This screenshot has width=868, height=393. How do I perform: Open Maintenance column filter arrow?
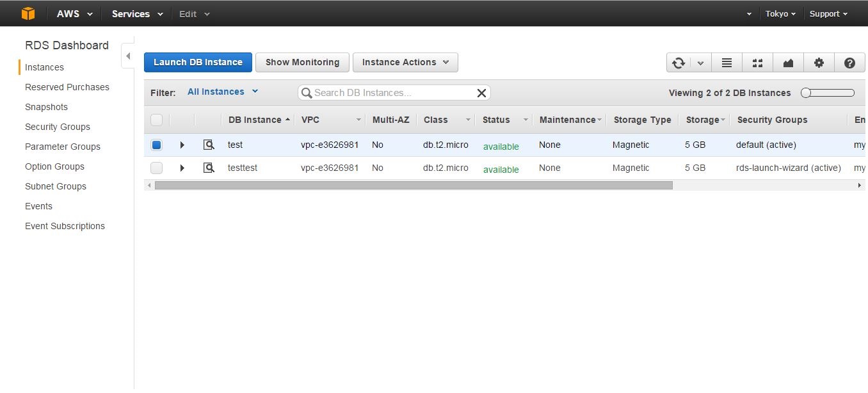600,120
